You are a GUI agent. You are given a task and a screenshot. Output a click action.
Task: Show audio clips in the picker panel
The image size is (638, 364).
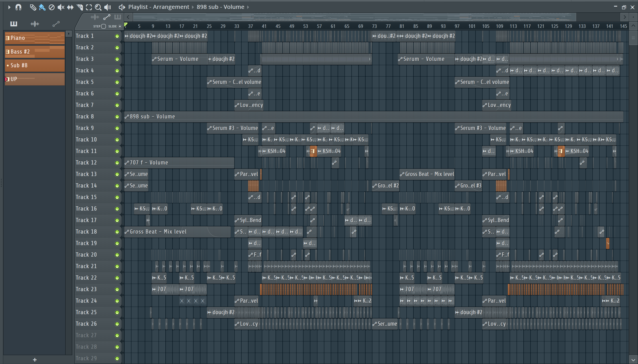click(x=35, y=24)
